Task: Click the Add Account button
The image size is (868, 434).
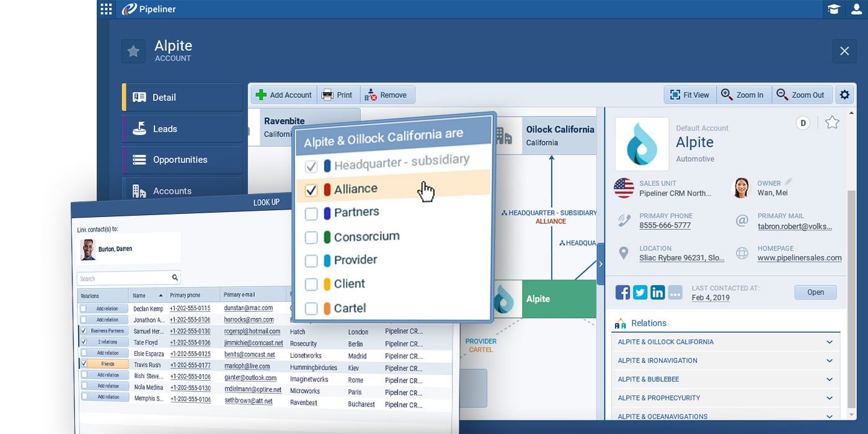Action: (284, 95)
